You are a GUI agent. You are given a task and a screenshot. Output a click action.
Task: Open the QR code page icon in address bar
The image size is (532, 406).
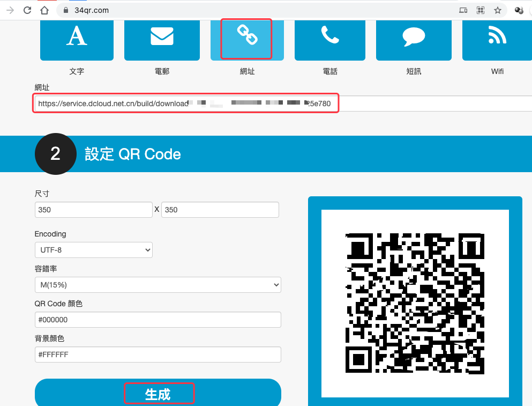point(481,10)
